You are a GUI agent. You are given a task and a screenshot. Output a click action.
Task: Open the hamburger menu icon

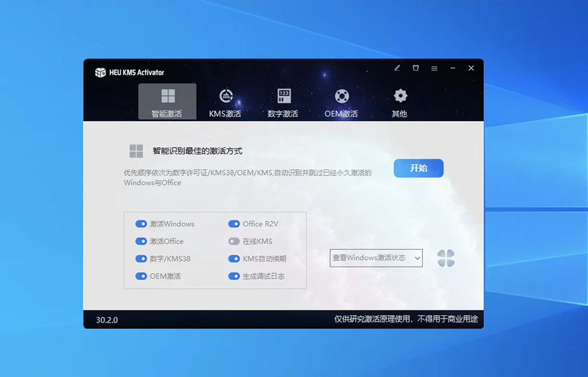(434, 69)
